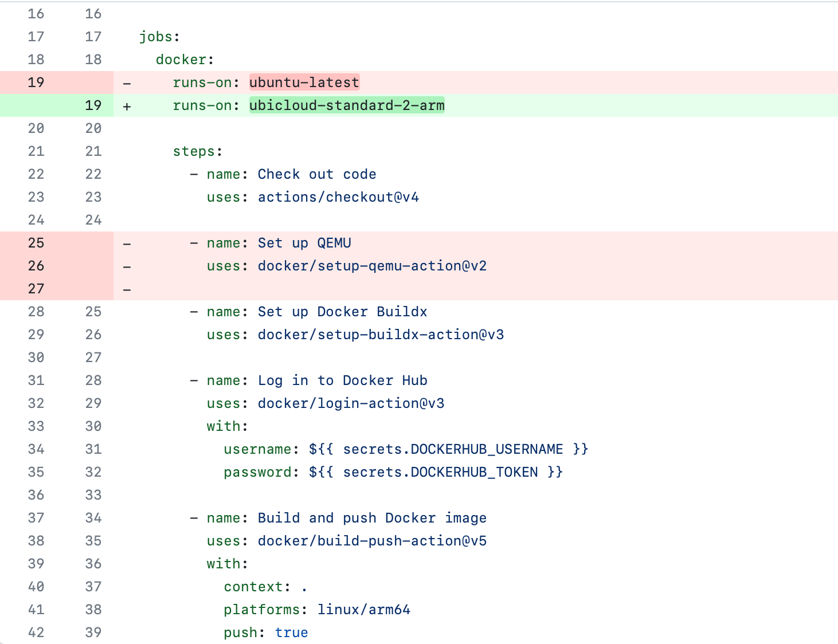Click old line number 26 in deleted row
The height and width of the screenshot is (644, 838).
point(36,266)
